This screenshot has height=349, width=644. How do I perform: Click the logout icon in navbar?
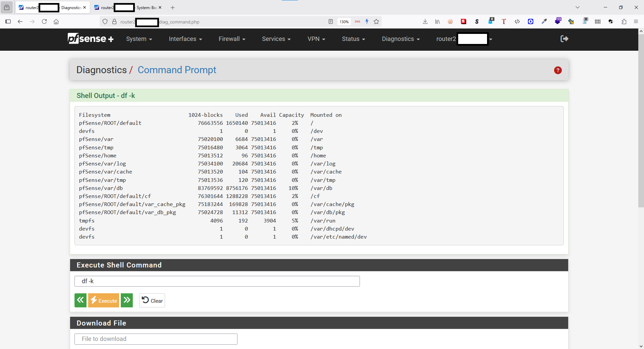pos(564,39)
